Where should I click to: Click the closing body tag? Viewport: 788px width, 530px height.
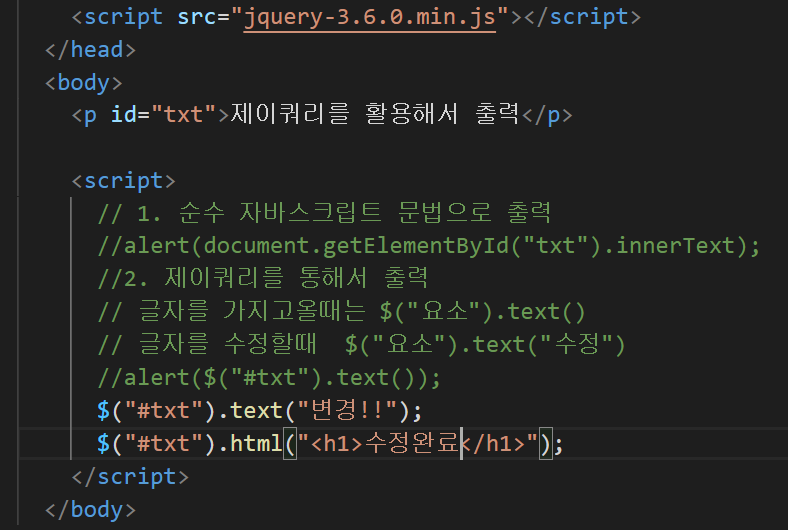coord(90,510)
